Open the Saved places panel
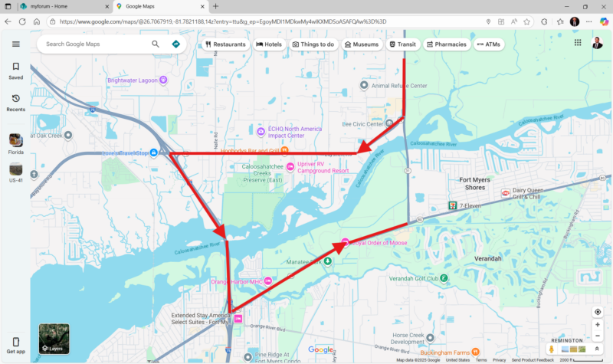613x364 pixels. click(x=15, y=71)
